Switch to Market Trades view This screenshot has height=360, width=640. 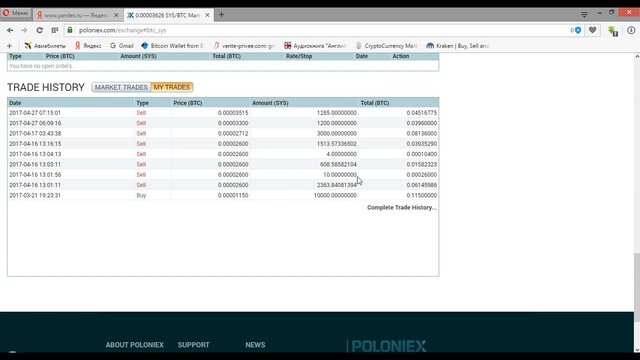[121, 87]
